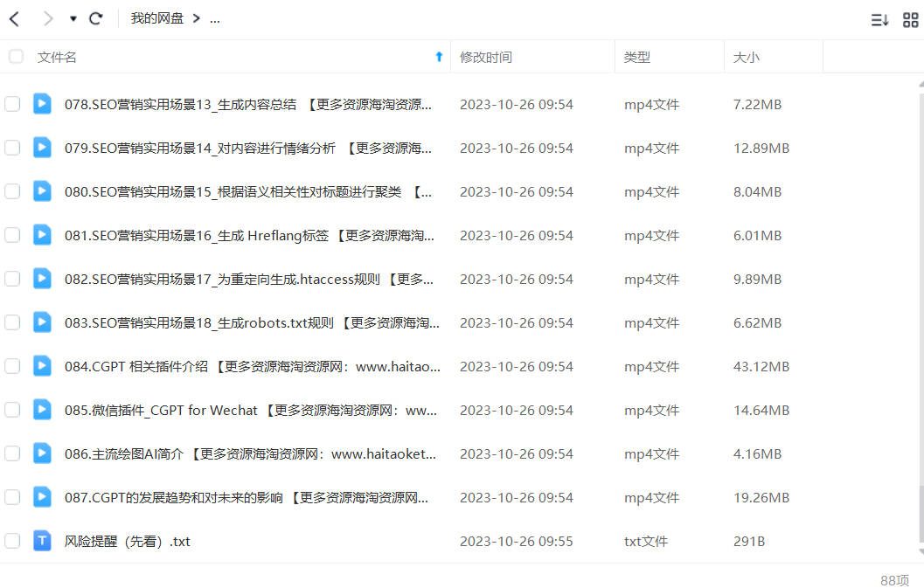Sort by 修改时间 column

485,57
